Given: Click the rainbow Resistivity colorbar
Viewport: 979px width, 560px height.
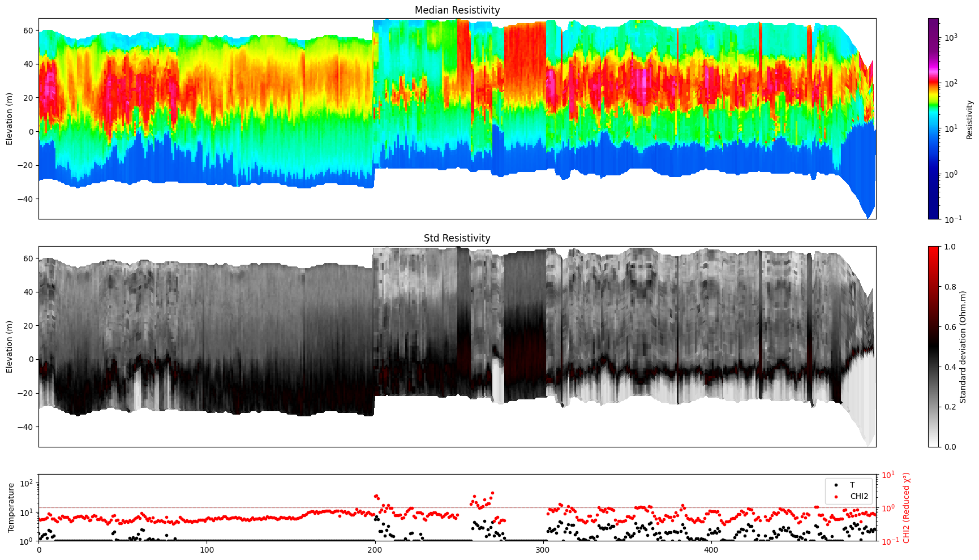Looking at the screenshot, I should (933, 119).
